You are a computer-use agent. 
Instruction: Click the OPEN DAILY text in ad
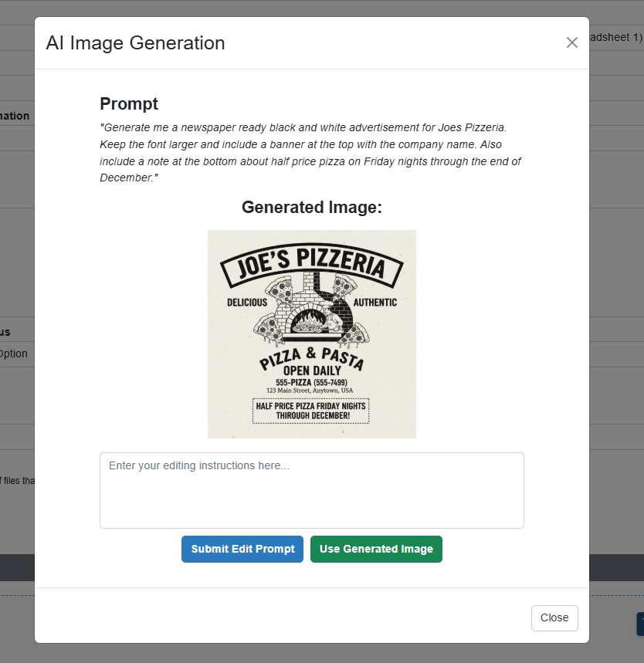[312, 370]
